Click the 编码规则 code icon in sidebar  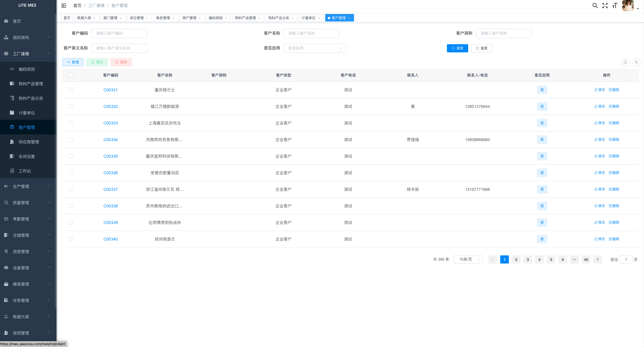point(12,69)
